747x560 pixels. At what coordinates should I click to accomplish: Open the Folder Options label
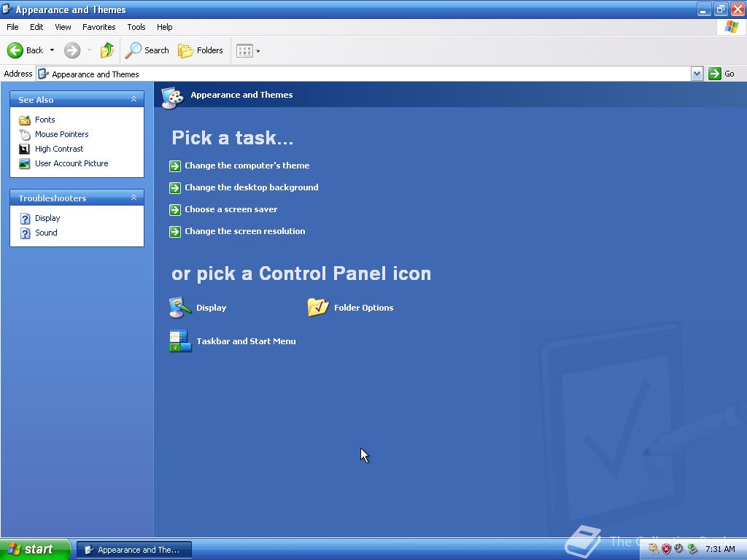point(363,308)
